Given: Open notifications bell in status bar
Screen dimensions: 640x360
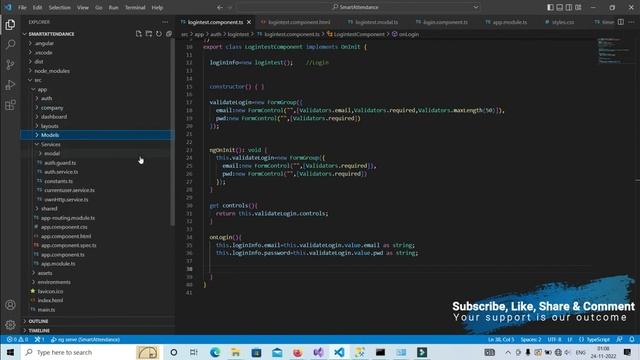Looking at the screenshot, I should pos(631,340).
